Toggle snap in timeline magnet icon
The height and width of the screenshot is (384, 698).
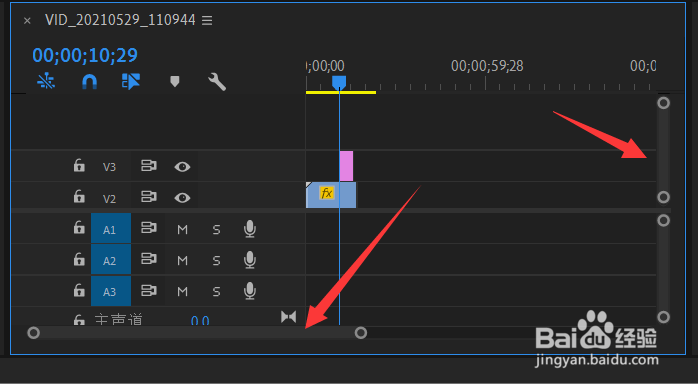pyautogui.click(x=89, y=82)
